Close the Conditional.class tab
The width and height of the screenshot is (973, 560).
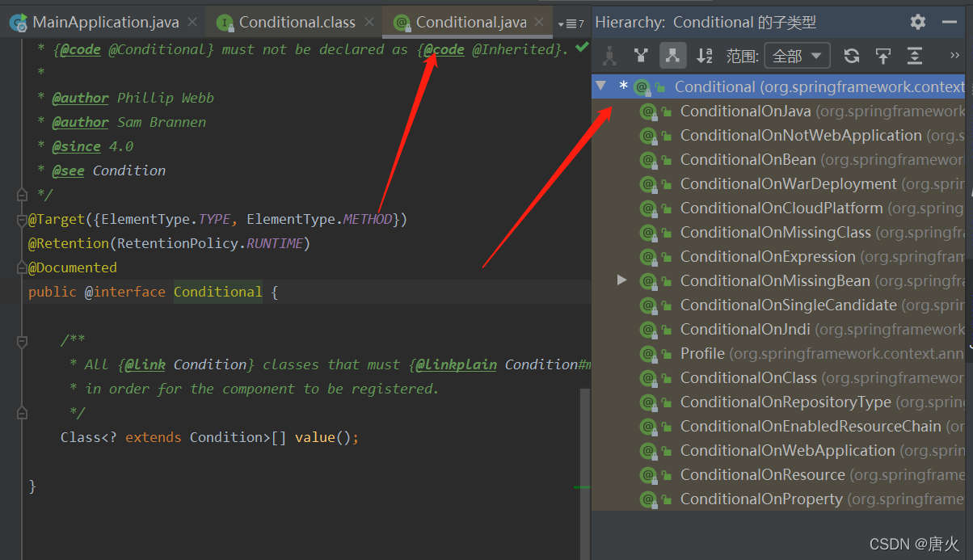[x=369, y=23]
